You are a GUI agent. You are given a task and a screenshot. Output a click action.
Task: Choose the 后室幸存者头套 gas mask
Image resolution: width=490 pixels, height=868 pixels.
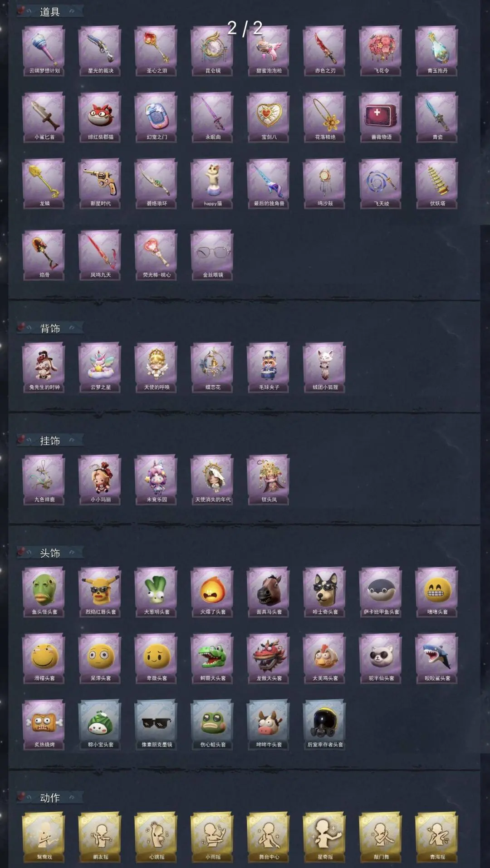pos(325,724)
